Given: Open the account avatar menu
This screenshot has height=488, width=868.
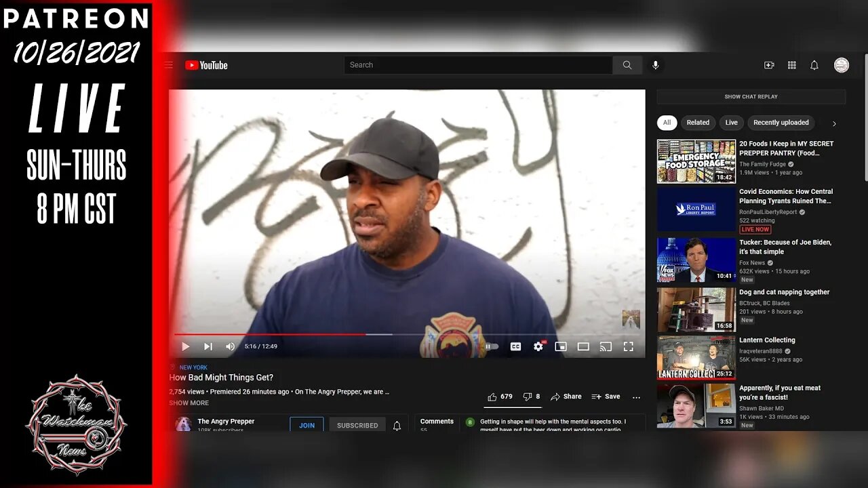Looking at the screenshot, I should pyautogui.click(x=842, y=65).
